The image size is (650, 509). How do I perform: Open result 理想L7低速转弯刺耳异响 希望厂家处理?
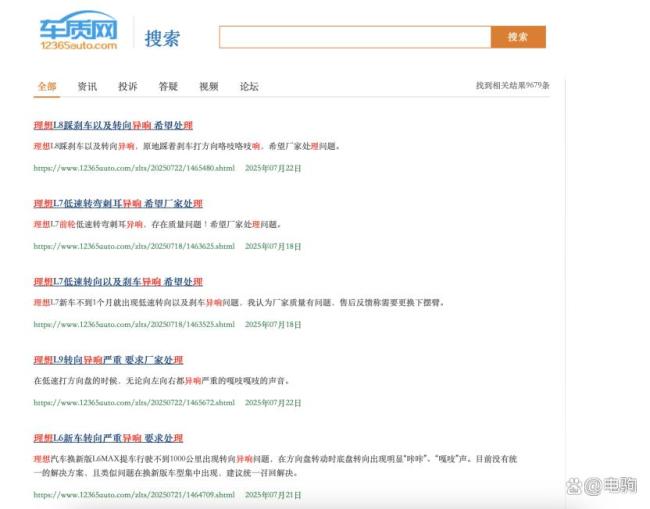[118, 204]
